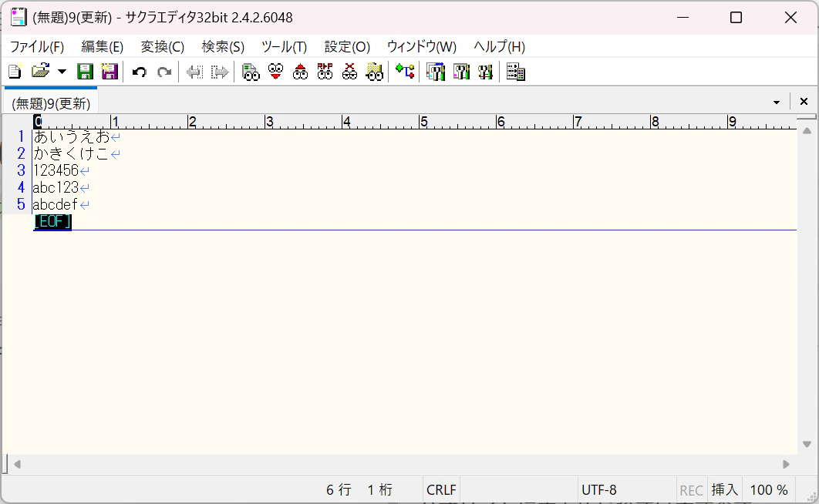Open the 変換(C) menu
Image resolution: width=819 pixels, height=504 pixels.
(x=163, y=47)
